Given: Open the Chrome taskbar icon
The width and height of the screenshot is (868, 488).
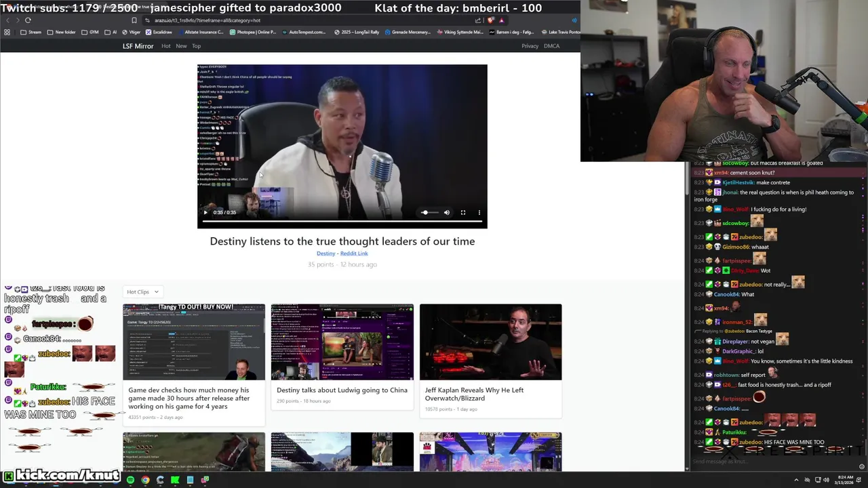Looking at the screenshot, I should click(145, 480).
